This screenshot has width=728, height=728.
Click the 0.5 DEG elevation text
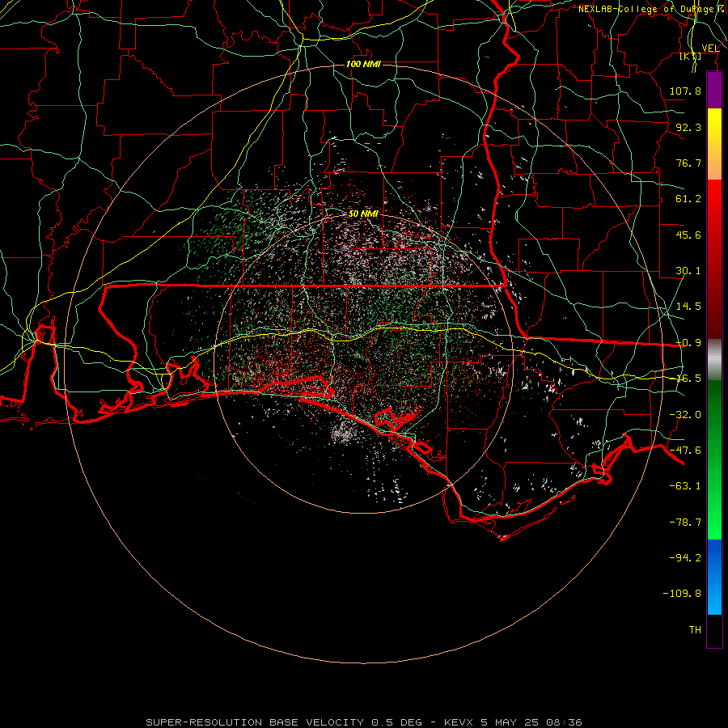(x=397, y=722)
